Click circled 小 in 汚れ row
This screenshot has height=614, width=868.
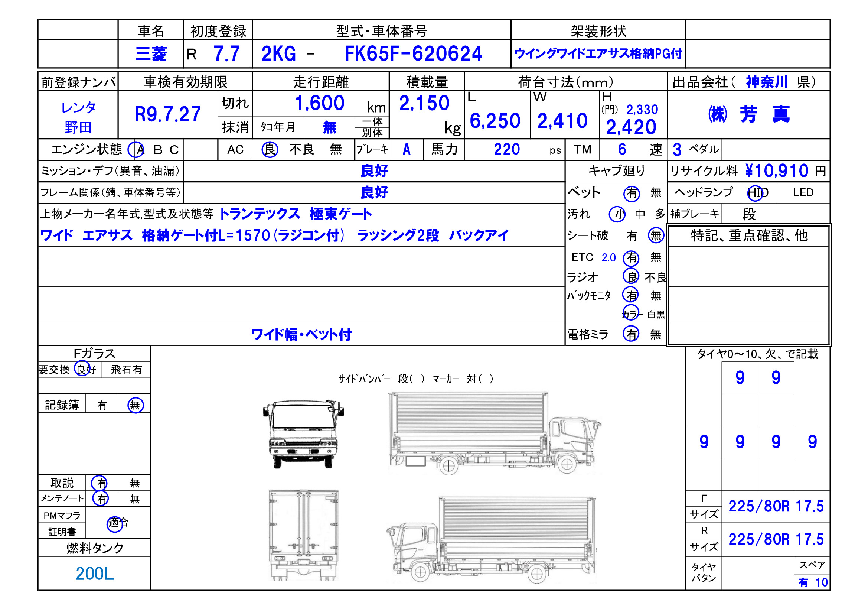click(617, 214)
